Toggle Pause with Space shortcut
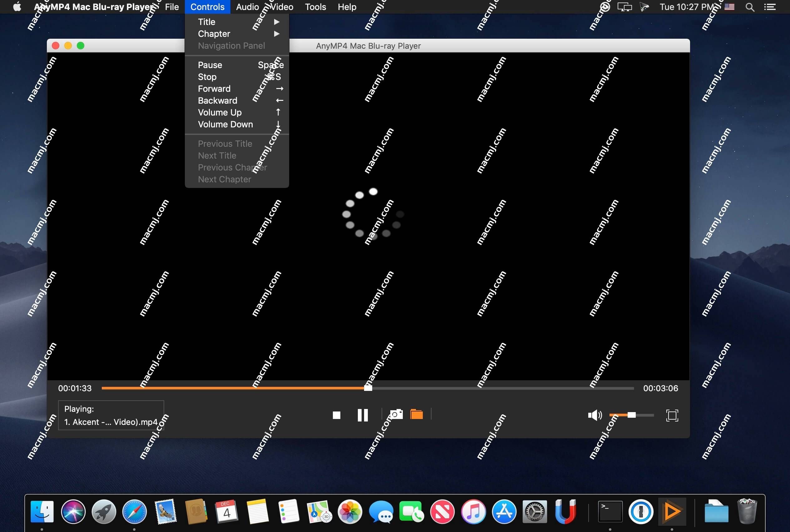 coord(236,65)
